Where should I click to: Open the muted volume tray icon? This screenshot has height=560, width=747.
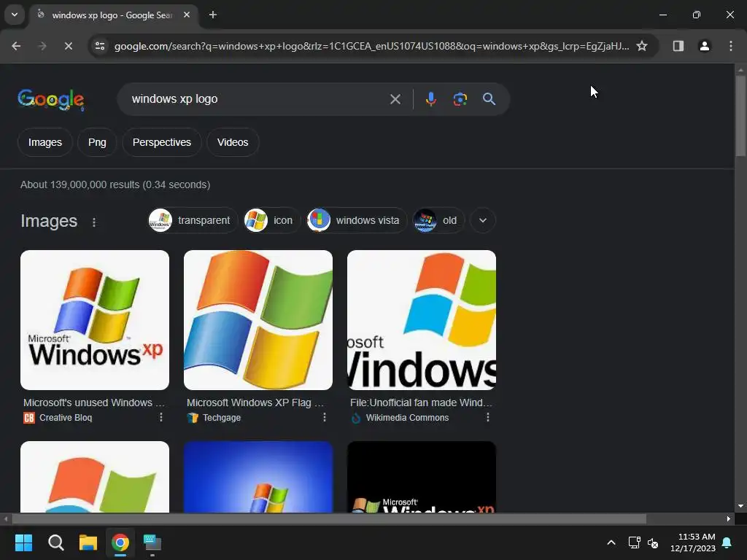coord(653,542)
